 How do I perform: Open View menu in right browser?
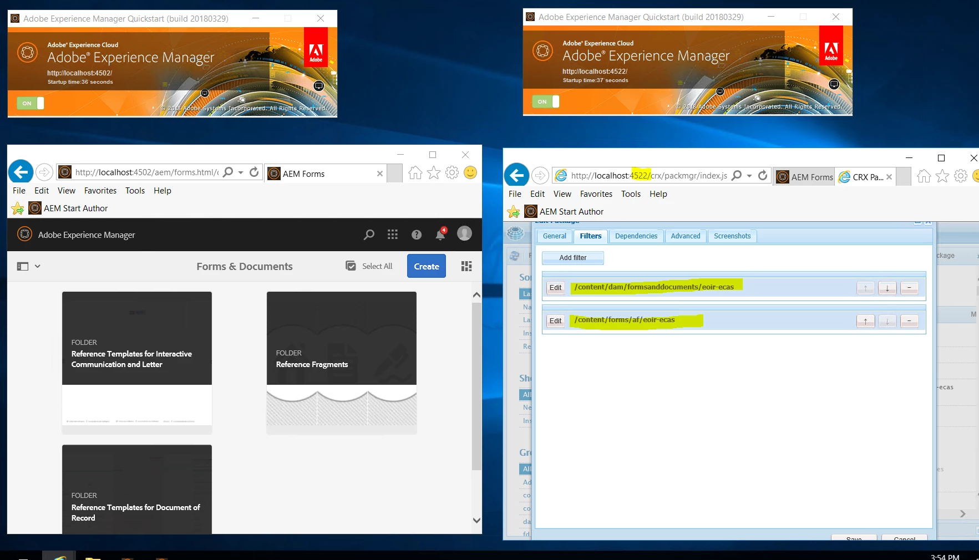tap(562, 194)
